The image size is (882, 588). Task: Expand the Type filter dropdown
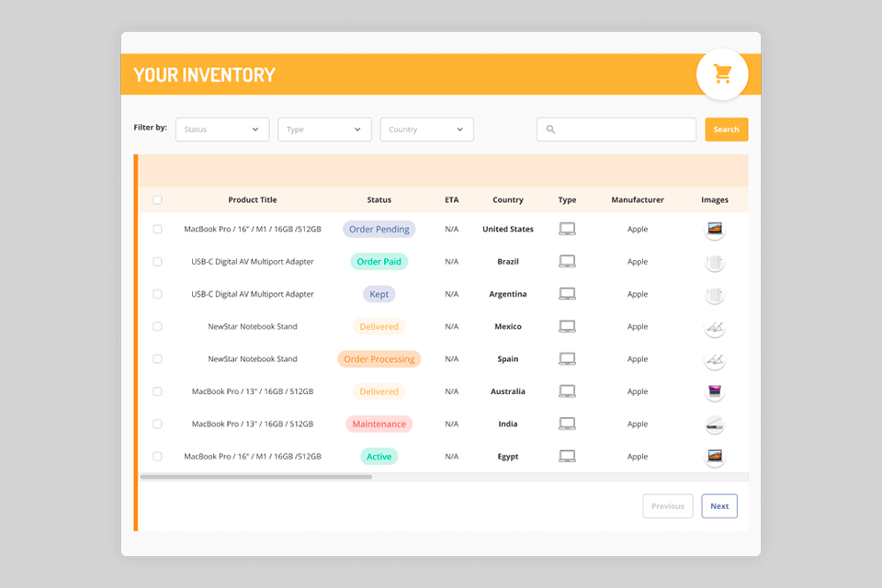coord(324,130)
